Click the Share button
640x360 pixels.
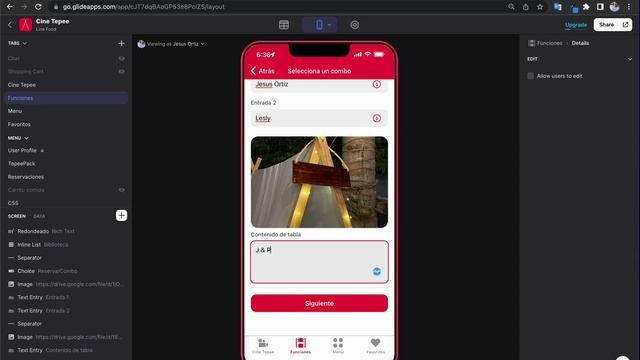point(612,25)
